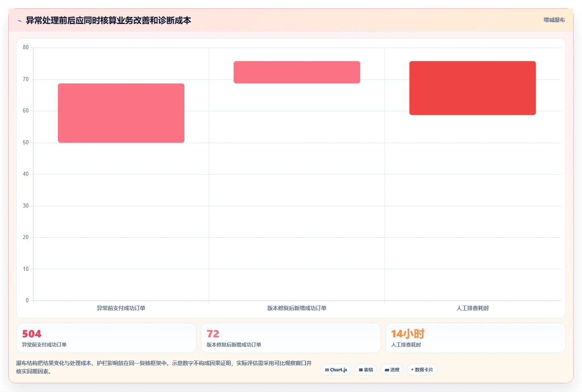Click the y-axis tick label 80
The image size is (582, 392).
pos(26,48)
